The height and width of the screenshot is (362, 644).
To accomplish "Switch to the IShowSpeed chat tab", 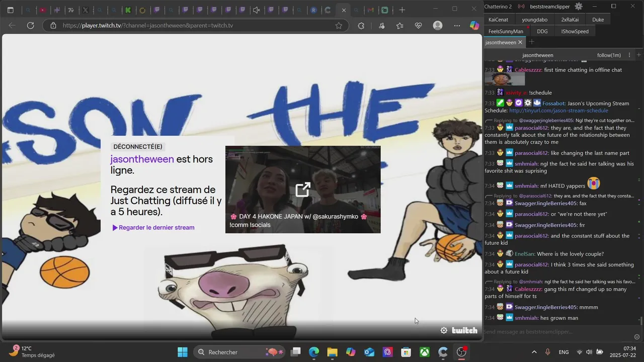I will click(575, 31).
